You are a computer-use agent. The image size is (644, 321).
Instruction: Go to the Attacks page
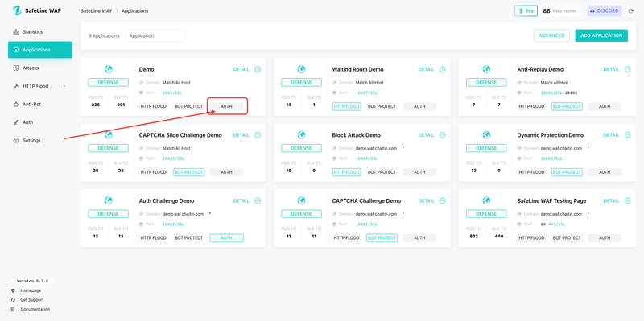coord(39,68)
